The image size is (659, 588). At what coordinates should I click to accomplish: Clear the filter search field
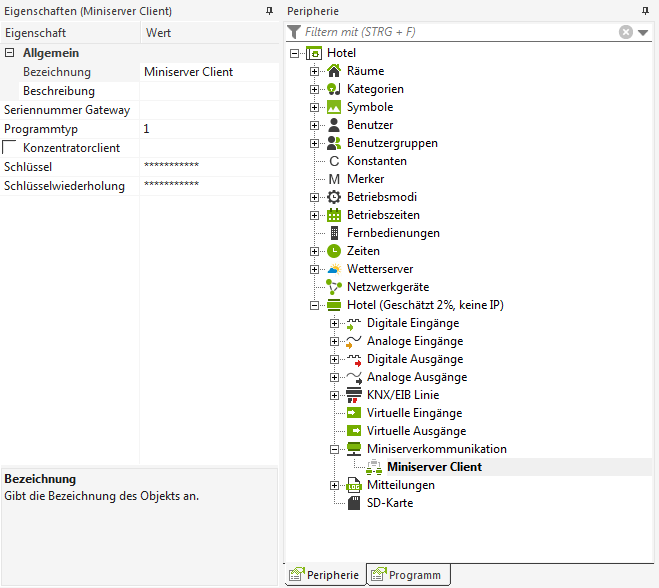pyautogui.click(x=626, y=32)
